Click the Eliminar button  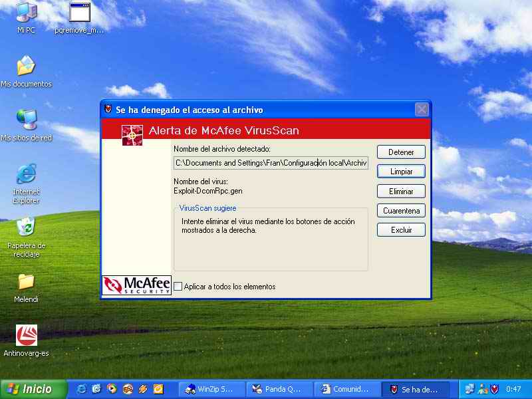[401, 192]
